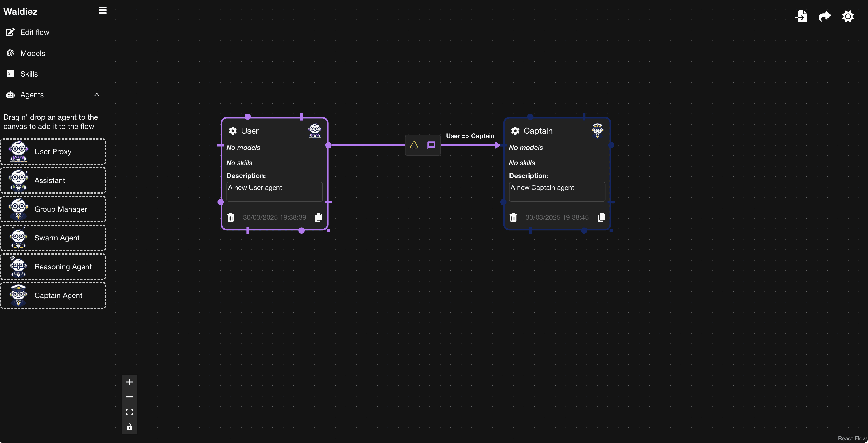Open flow settings with the gear icon
This screenshot has height=443, width=868.
(x=848, y=16)
